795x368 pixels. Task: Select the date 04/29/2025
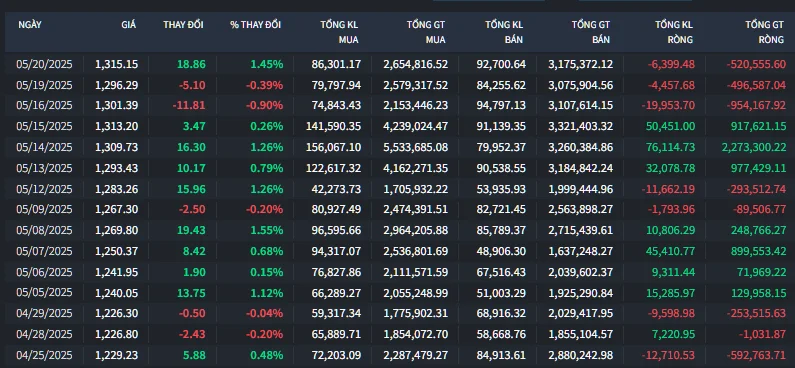coord(44,314)
